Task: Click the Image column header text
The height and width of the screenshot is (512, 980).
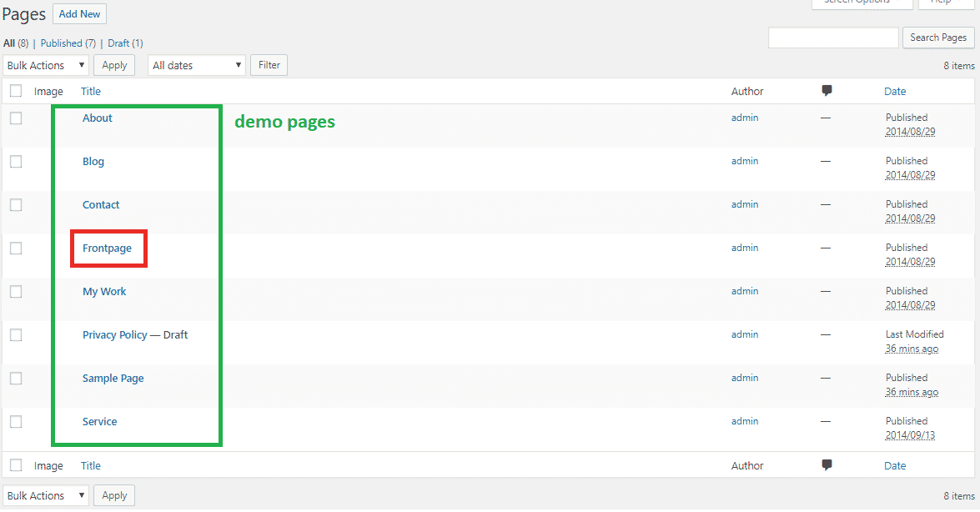Action: coord(48,91)
